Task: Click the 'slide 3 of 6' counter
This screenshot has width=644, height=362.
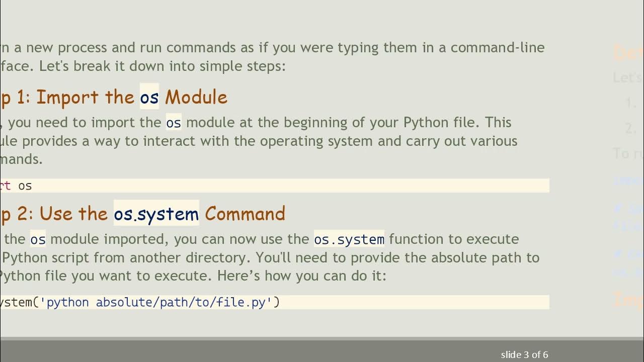Action: [524, 354]
